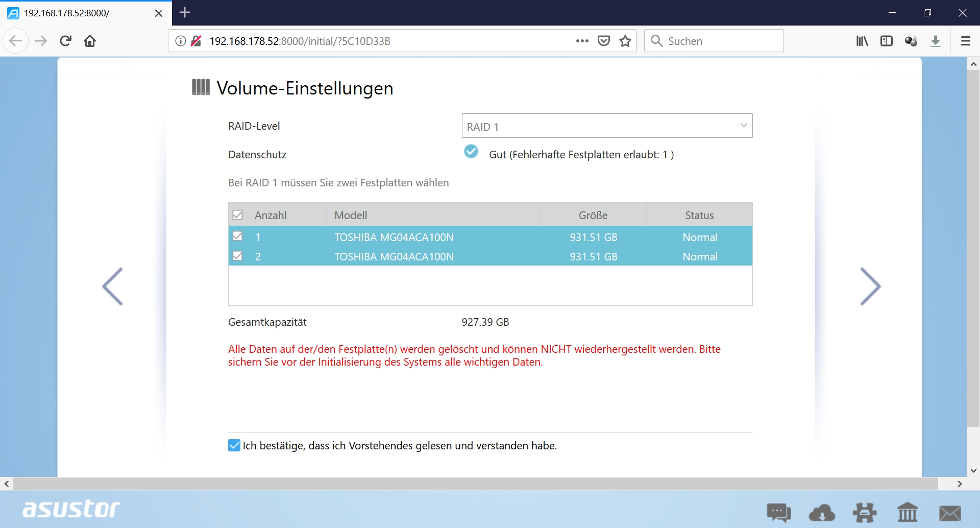The image size is (980, 528).
Task: Untick the 'Ich bestätige' confirmation checkbox
Action: click(x=234, y=445)
